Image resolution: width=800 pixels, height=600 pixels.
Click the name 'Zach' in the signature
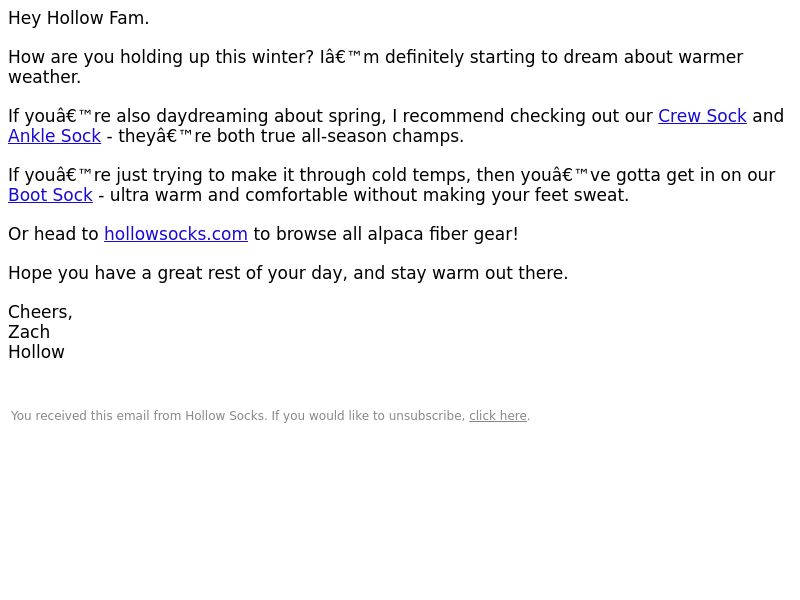pos(29,332)
